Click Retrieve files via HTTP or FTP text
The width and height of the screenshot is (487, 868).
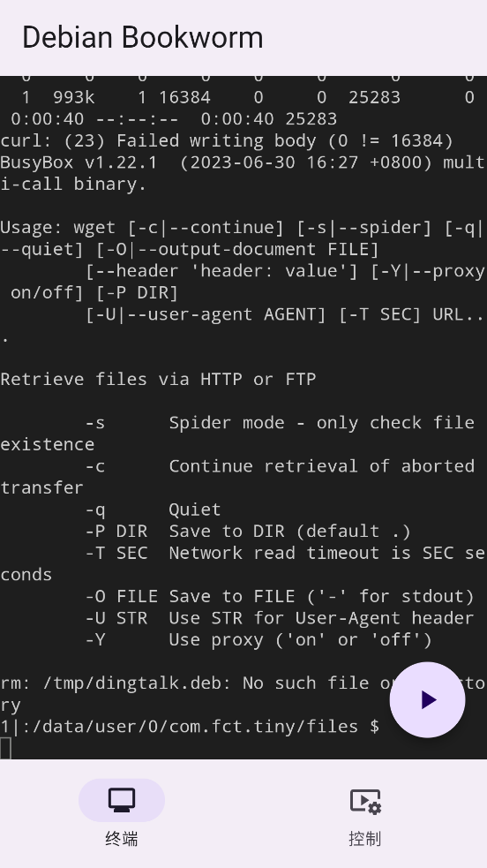pyautogui.click(x=158, y=379)
